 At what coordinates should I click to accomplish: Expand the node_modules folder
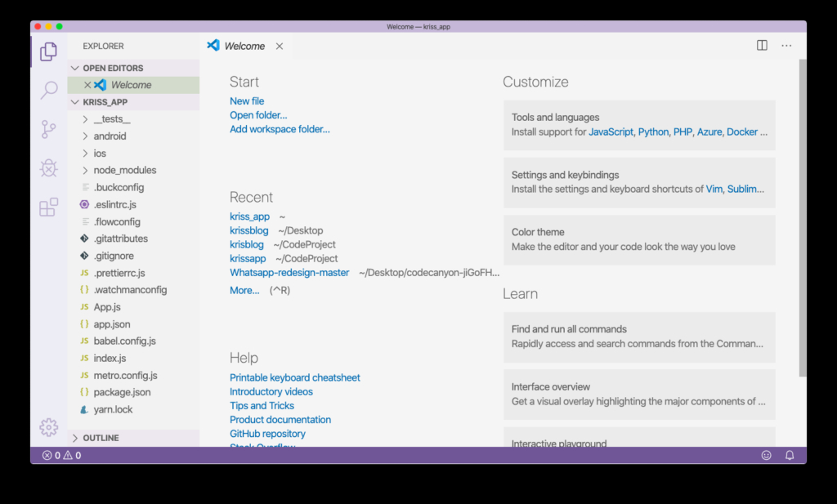(x=124, y=171)
